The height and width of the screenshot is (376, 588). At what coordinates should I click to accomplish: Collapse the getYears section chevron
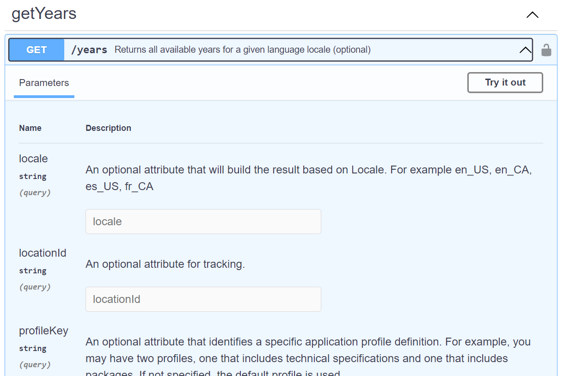point(532,15)
